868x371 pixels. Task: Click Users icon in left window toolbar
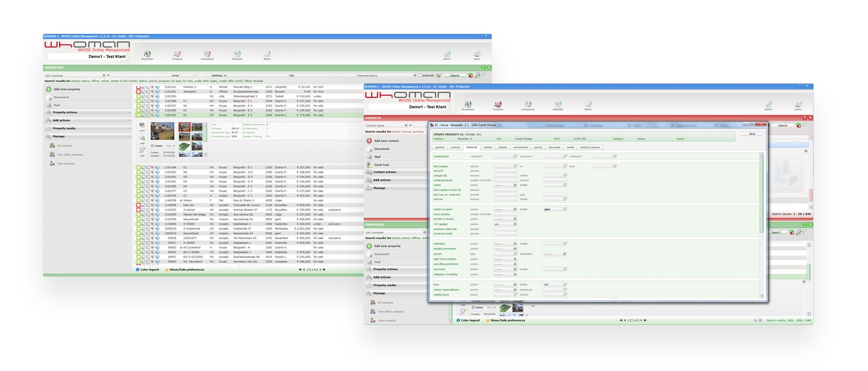click(x=477, y=55)
